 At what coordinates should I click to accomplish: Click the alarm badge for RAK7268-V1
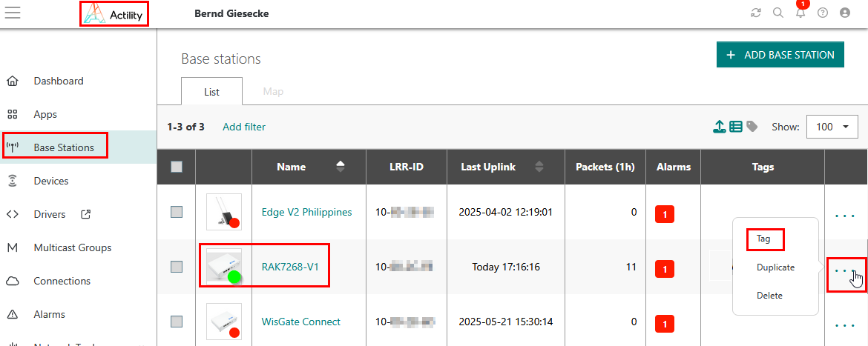pyautogui.click(x=664, y=269)
